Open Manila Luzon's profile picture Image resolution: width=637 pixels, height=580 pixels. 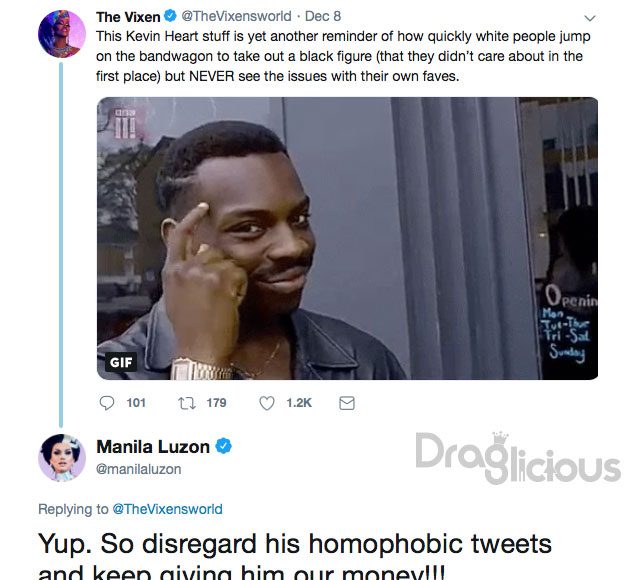coord(62,457)
